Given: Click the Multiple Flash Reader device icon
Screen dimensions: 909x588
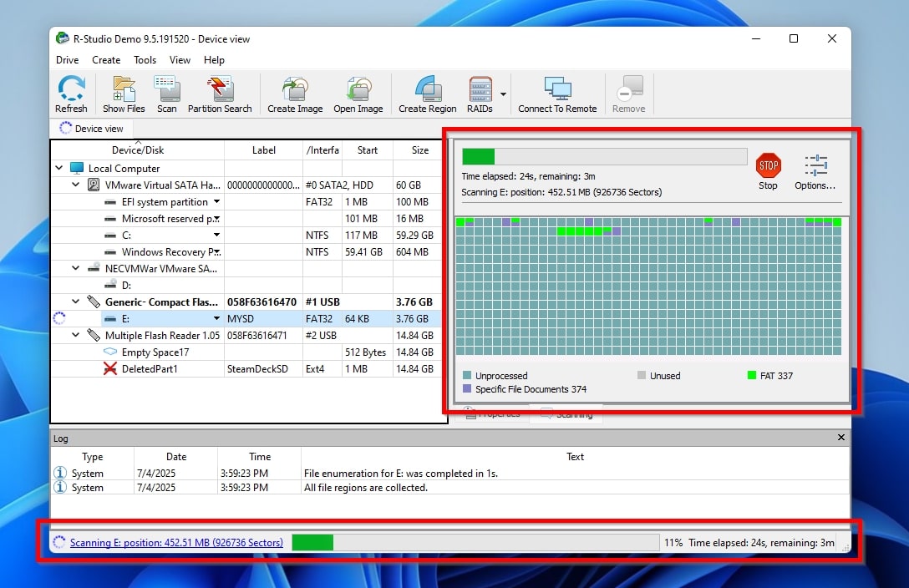Looking at the screenshot, I should pyautogui.click(x=94, y=336).
